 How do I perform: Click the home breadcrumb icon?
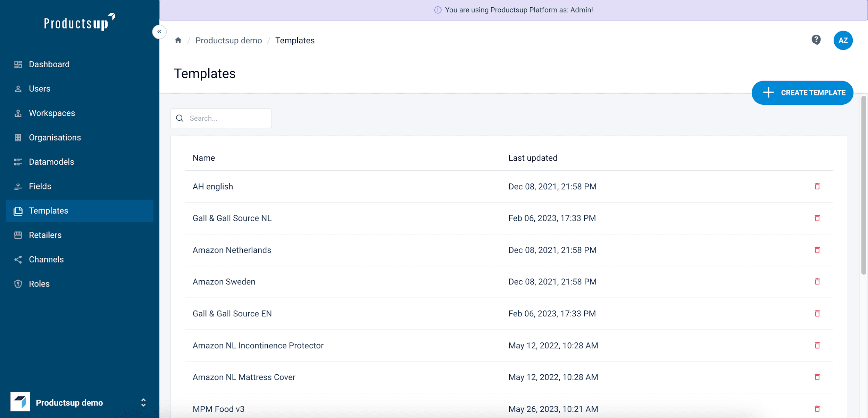[x=178, y=40]
